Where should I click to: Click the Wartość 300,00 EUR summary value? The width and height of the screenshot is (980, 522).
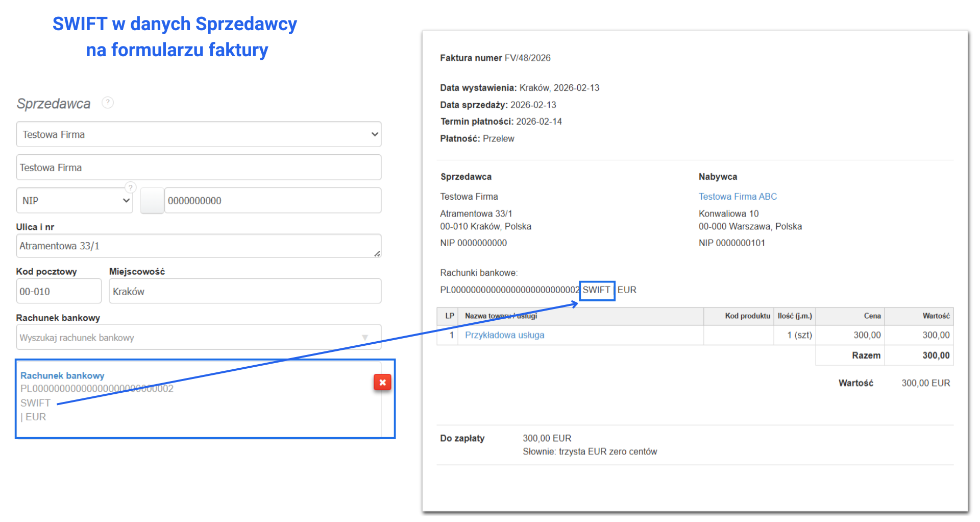tap(925, 383)
